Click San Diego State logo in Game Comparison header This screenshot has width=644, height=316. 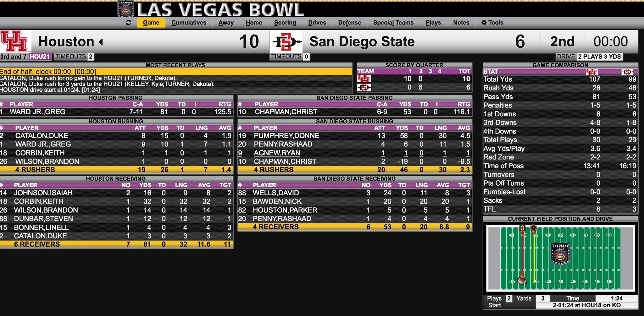[x=628, y=72]
